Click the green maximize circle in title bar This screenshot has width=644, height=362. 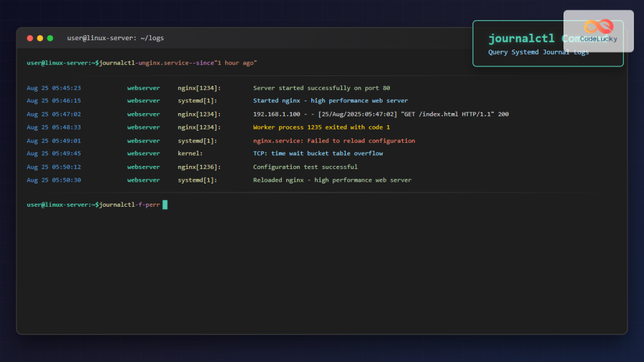point(50,38)
